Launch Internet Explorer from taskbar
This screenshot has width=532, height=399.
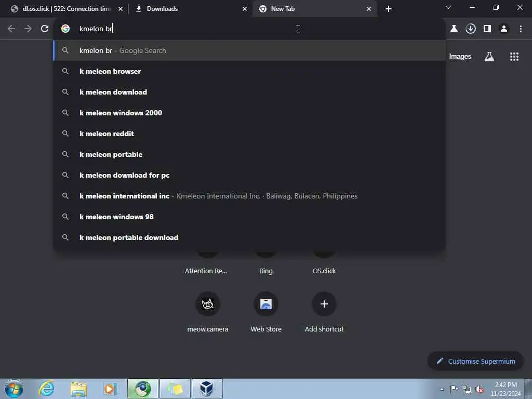coord(46,389)
